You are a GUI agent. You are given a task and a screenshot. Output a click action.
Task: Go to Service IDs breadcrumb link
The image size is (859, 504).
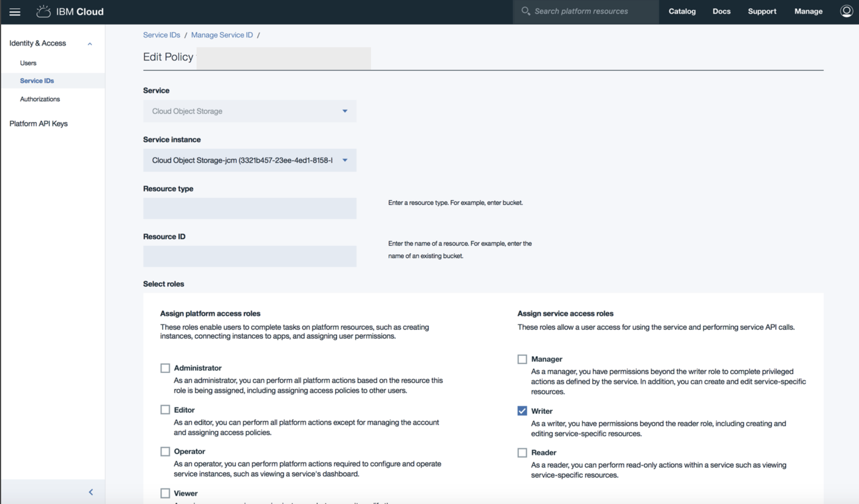(x=162, y=35)
